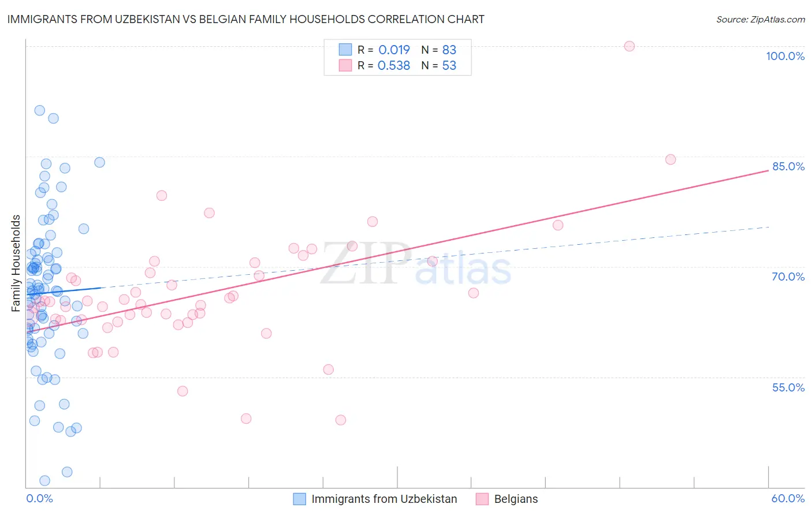Click the pink Belgians legend swatch
This screenshot has width=812, height=515.
tap(482, 499)
